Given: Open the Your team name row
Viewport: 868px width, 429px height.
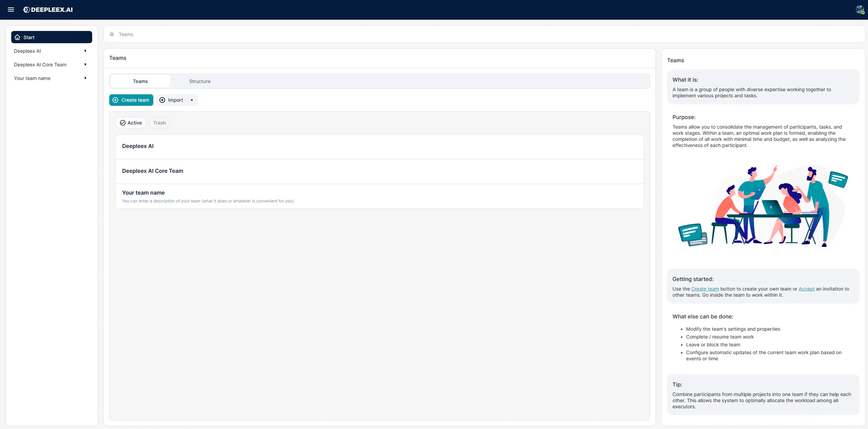Looking at the screenshot, I should click(x=380, y=196).
